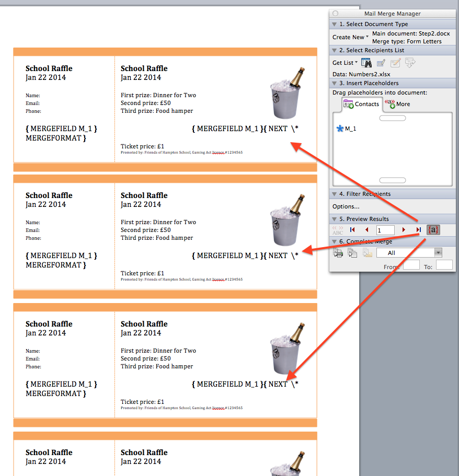
Task: Click the From record input field
Action: pos(411,265)
